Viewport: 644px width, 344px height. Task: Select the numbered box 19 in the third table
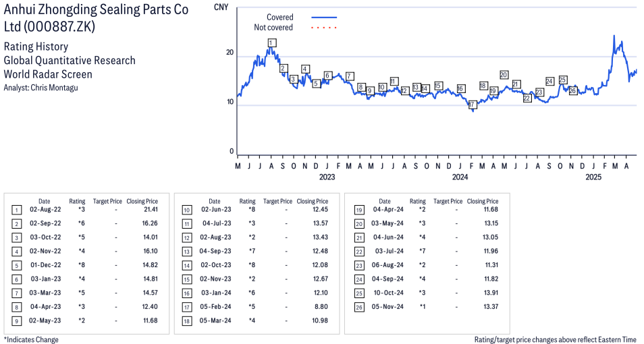click(359, 210)
